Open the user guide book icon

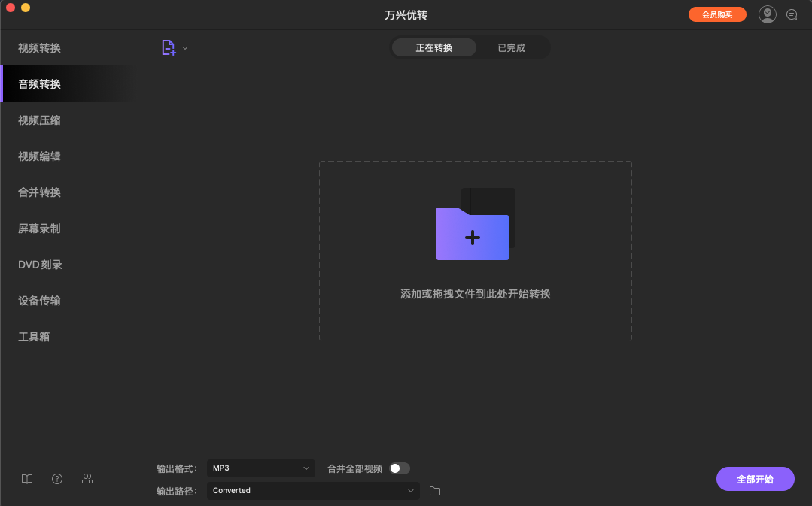[27, 479]
